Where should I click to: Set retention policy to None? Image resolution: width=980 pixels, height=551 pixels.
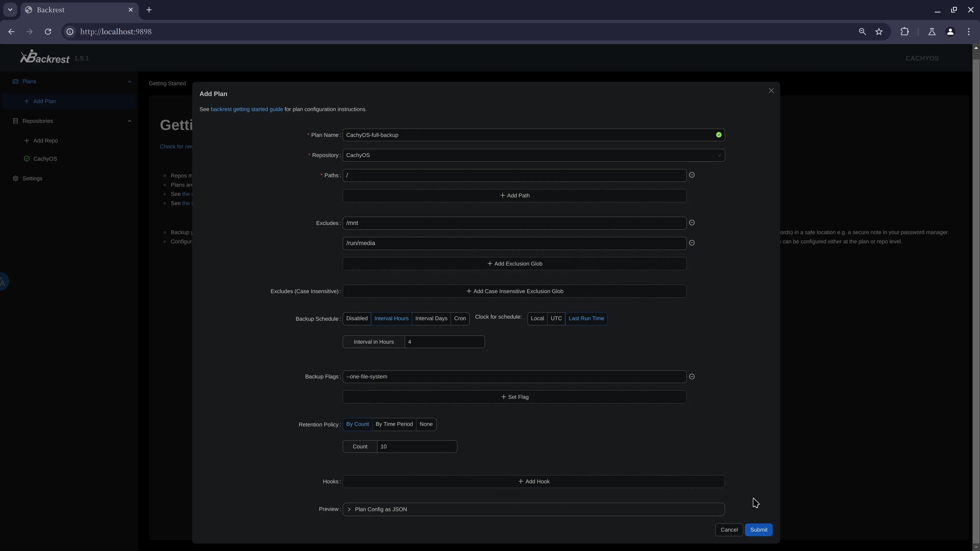click(426, 424)
